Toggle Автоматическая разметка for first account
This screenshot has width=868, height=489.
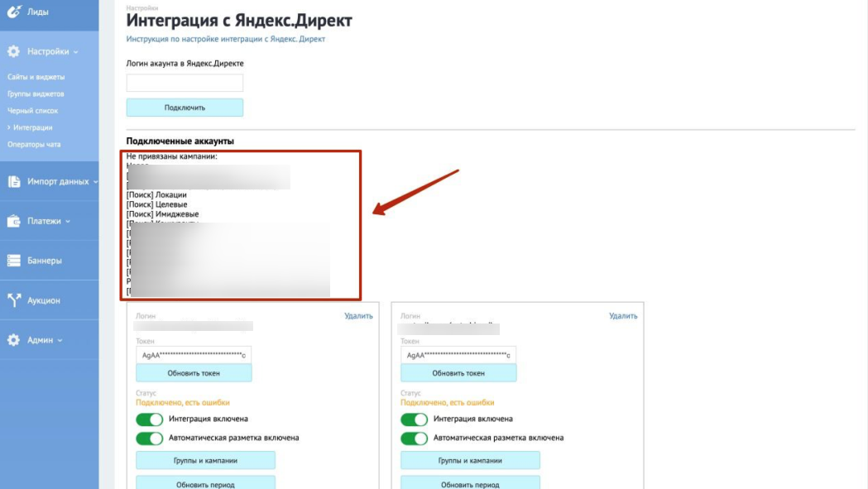[150, 439]
